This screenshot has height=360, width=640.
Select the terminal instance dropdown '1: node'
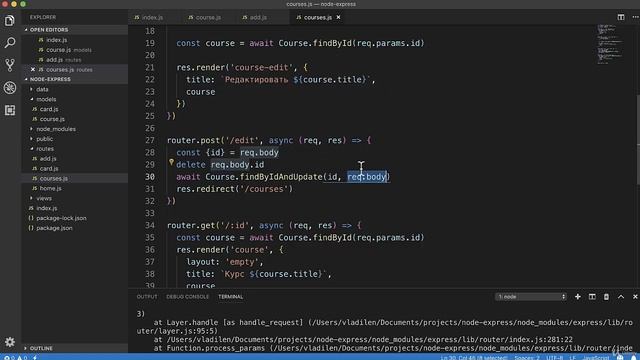pyautogui.click(x=531, y=297)
